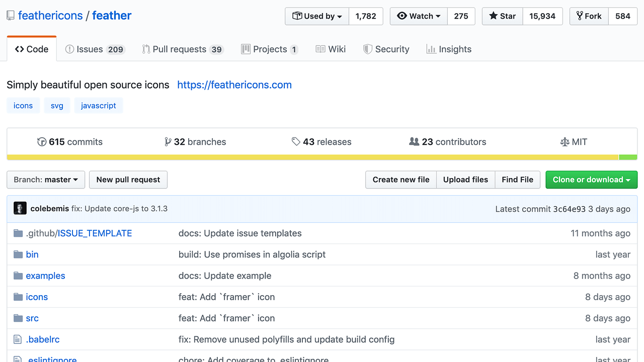Click the folder icon beside examples
The height and width of the screenshot is (362, 644).
(x=18, y=276)
